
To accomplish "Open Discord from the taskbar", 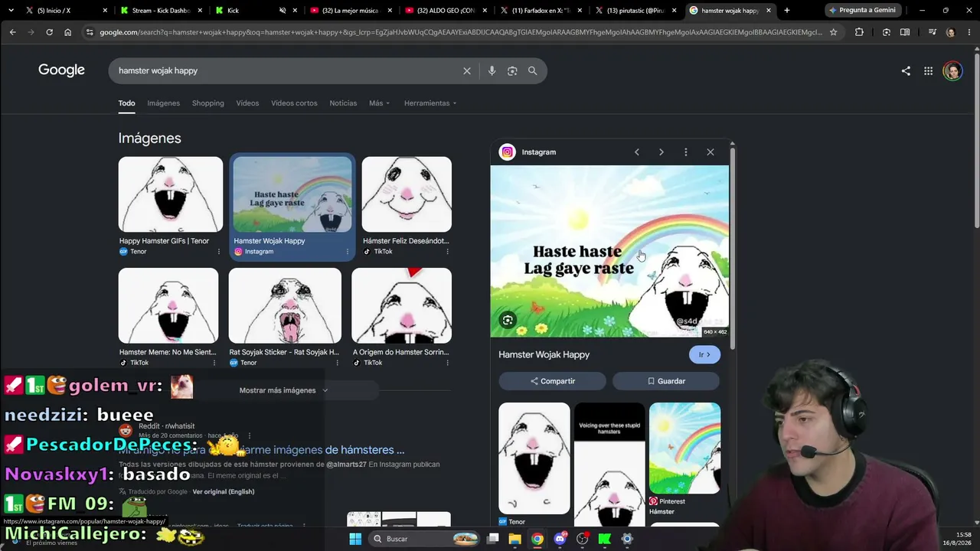I will tap(560, 539).
